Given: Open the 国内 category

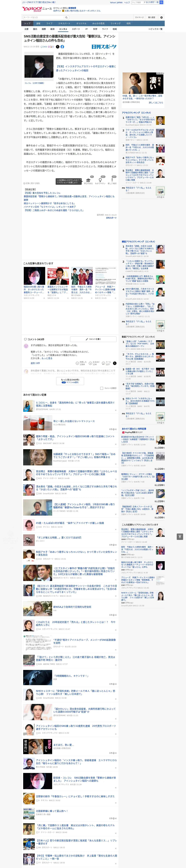Looking at the screenshot, I should [x=35, y=29].
